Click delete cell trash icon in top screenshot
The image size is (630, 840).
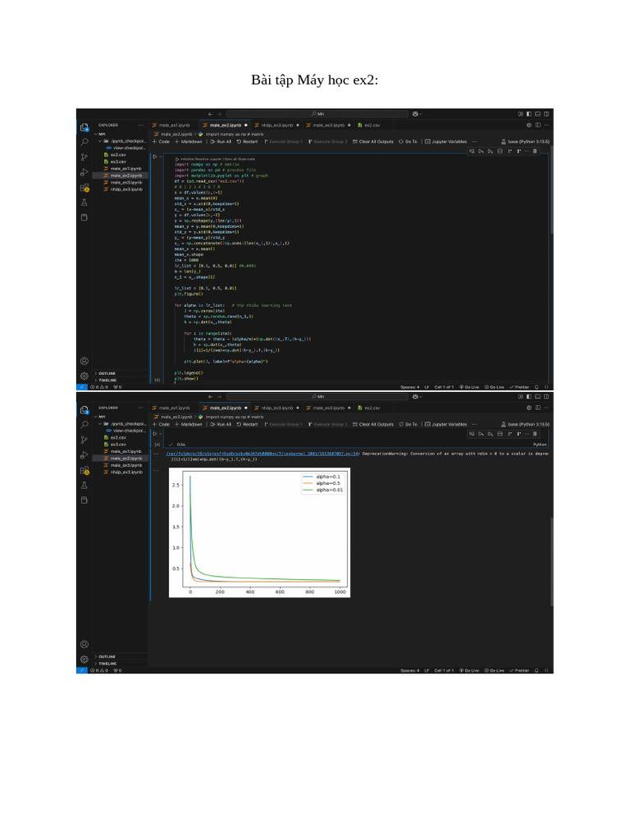coord(535,151)
